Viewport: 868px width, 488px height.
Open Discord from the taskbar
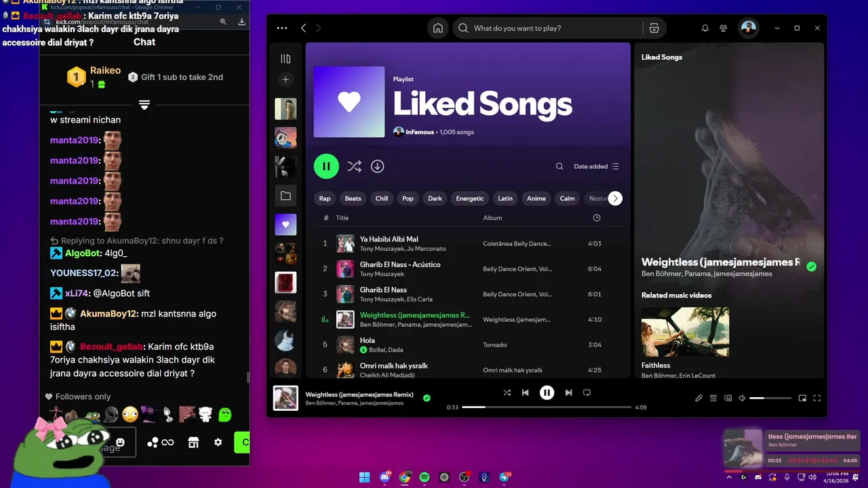385,477
